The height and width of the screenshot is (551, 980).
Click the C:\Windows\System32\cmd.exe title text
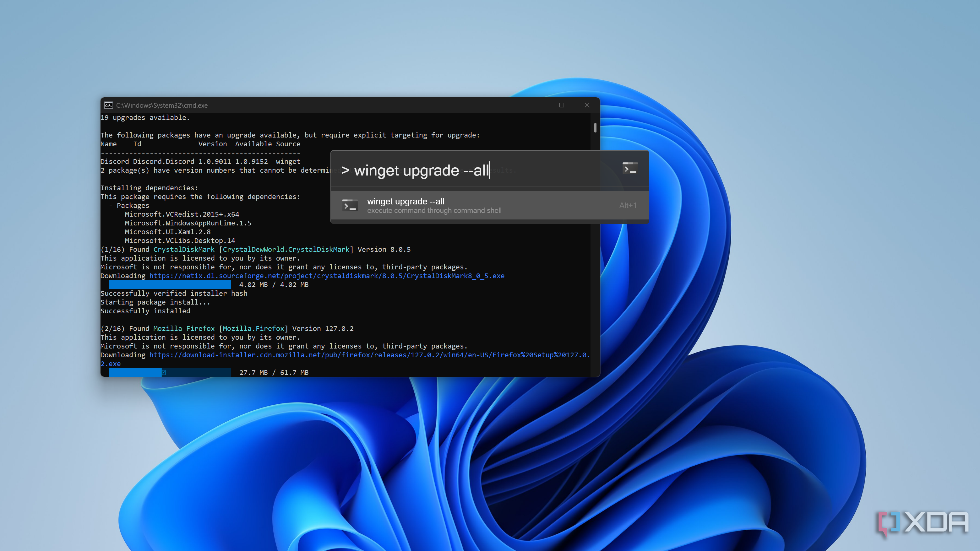[x=162, y=105]
